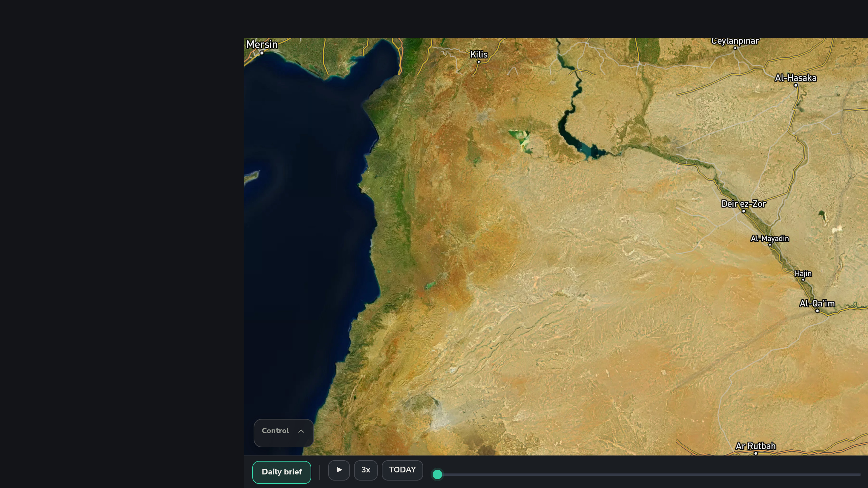Click the Deir ez-Zor city marker
868x488 pixels.
(x=744, y=211)
